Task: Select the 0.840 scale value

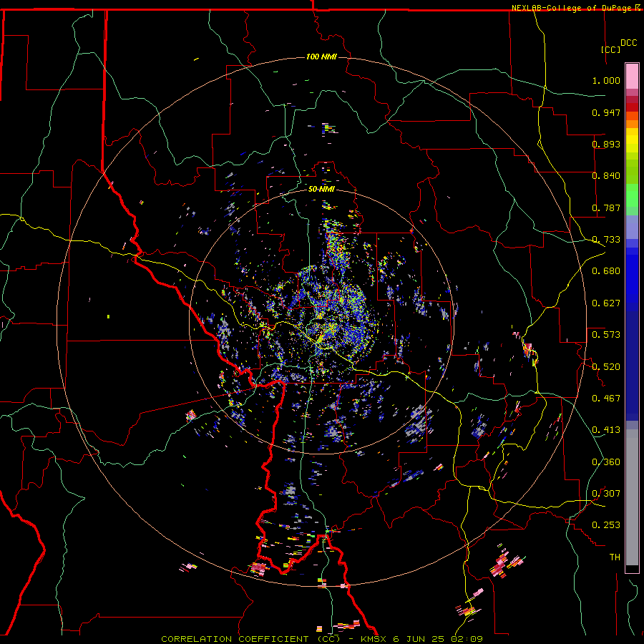Action: pos(606,176)
